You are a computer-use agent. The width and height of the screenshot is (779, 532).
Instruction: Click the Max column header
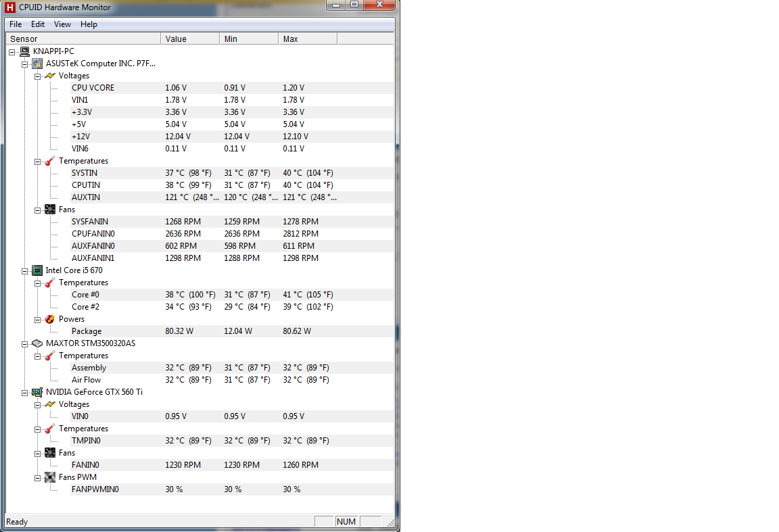click(x=308, y=39)
